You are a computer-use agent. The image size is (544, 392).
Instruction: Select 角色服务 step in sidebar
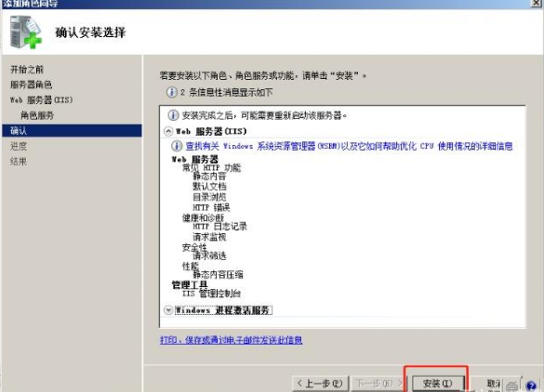click(x=37, y=115)
